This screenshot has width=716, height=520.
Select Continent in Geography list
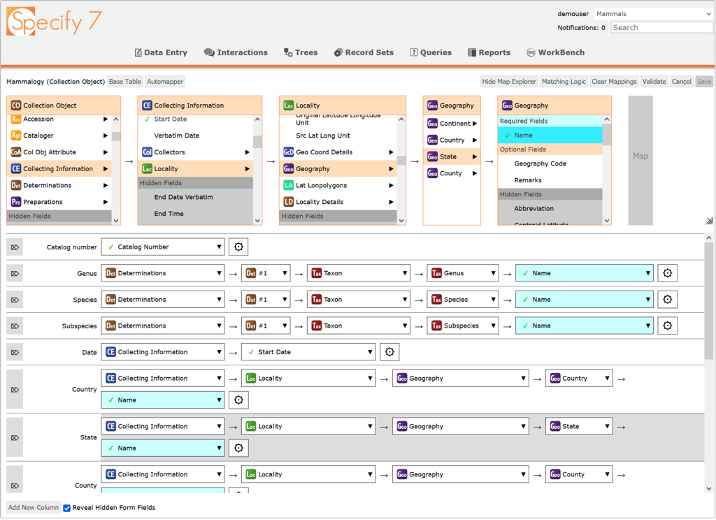pyautogui.click(x=452, y=123)
